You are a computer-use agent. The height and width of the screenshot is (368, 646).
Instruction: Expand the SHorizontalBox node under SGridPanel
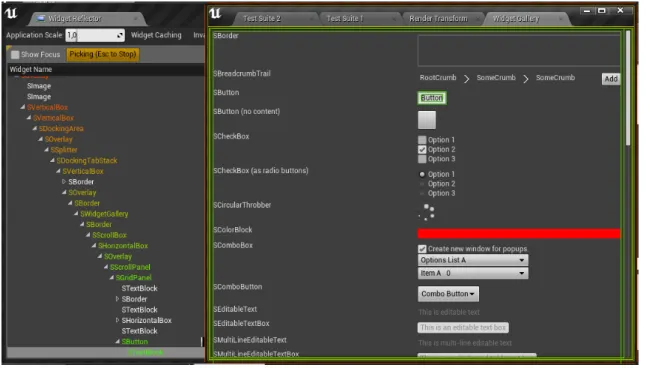click(x=117, y=321)
